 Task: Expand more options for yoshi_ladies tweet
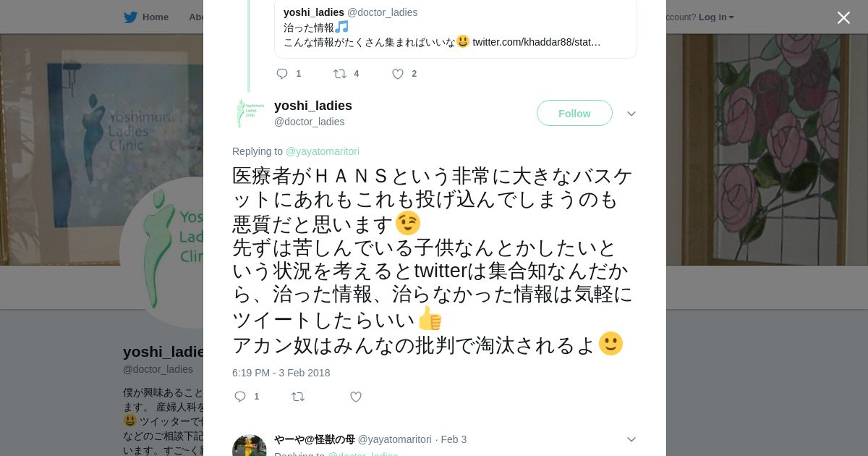tap(631, 114)
